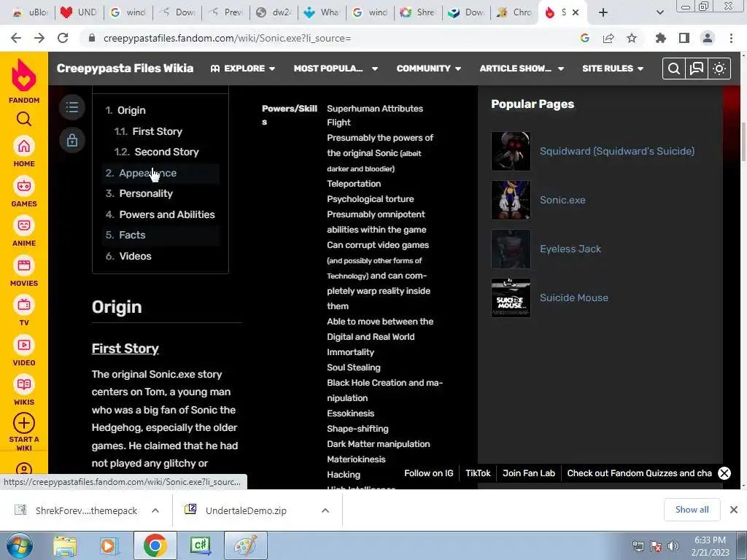The height and width of the screenshot is (560, 747).
Task: Open Chrome from the taskbar
Action: [x=155, y=545]
